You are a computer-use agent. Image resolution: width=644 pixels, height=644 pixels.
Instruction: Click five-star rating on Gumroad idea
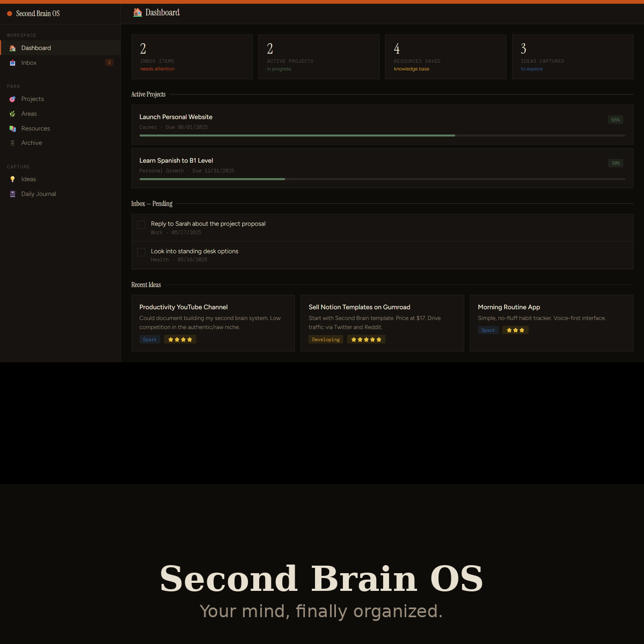366,340
